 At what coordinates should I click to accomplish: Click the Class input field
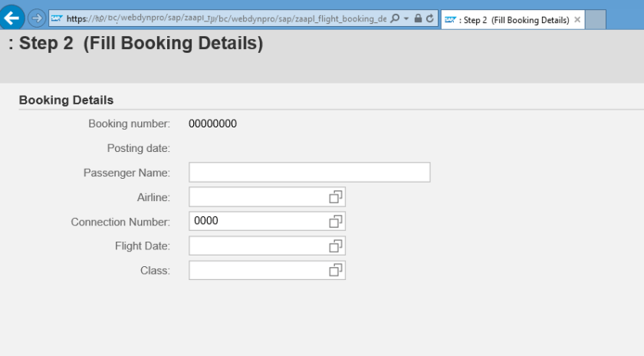(258, 271)
